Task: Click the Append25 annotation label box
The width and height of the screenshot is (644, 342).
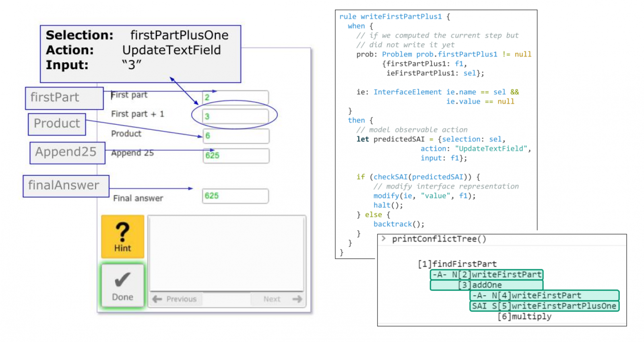Action: (x=67, y=153)
